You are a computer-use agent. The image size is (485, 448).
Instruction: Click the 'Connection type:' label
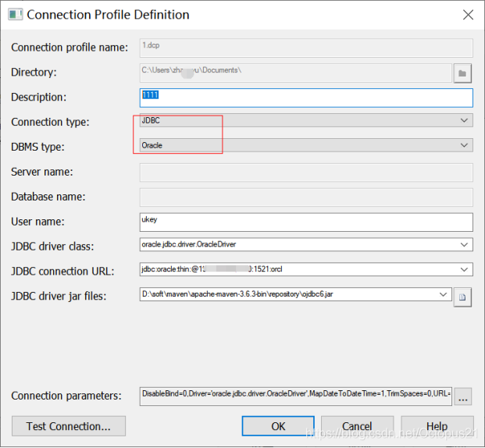(x=50, y=122)
